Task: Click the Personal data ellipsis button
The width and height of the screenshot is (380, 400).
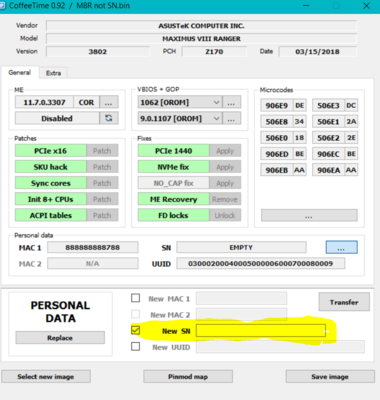Action: [x=342, y=247]
